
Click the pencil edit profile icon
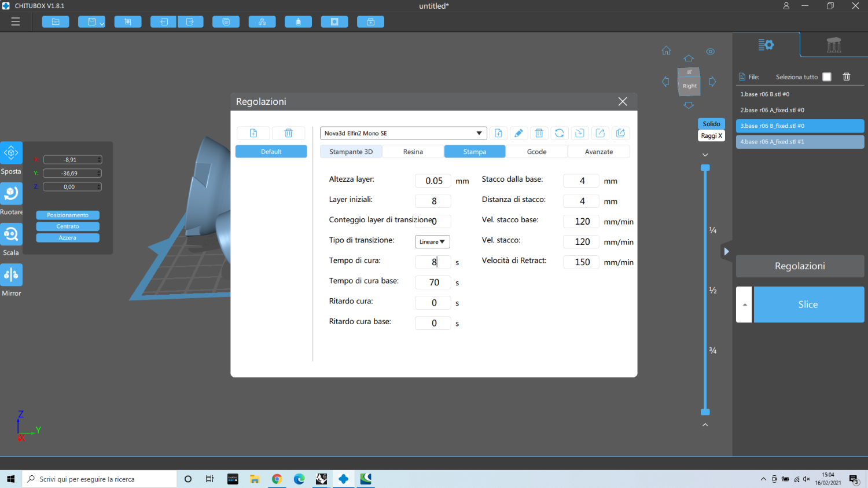[x=518, y=133]
